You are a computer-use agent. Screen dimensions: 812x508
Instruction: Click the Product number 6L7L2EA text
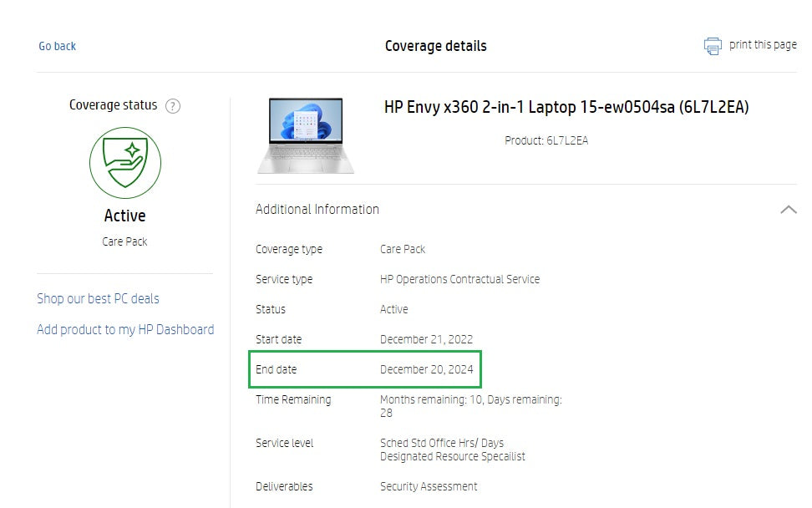coord(546,140)
